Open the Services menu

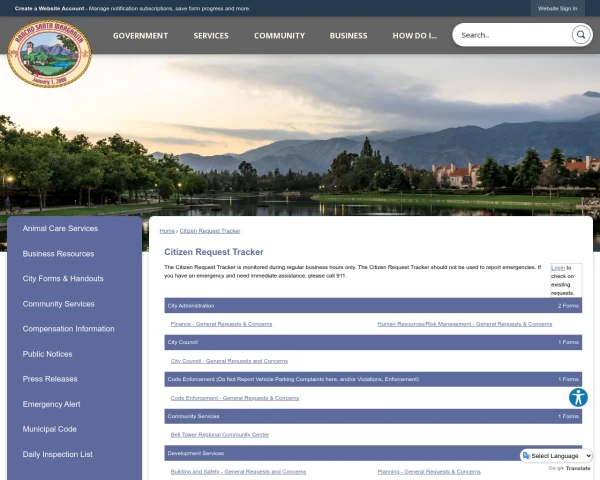(x=211, y=36)
